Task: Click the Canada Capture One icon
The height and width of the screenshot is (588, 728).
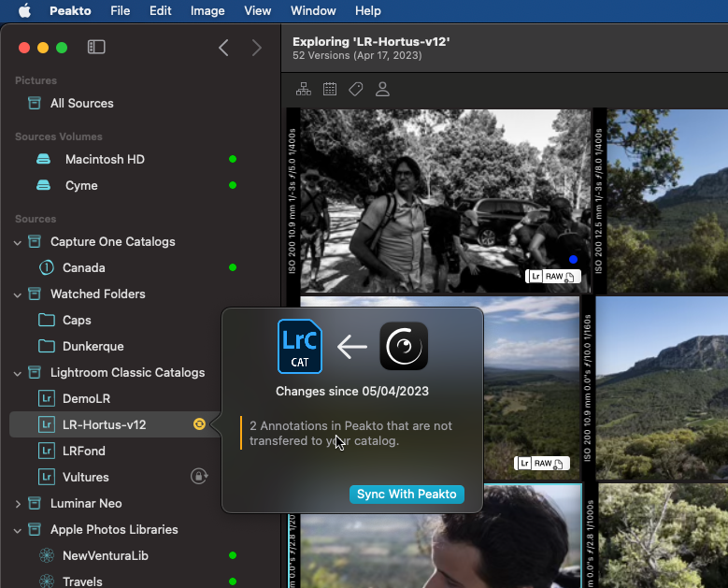Action: 47,267
